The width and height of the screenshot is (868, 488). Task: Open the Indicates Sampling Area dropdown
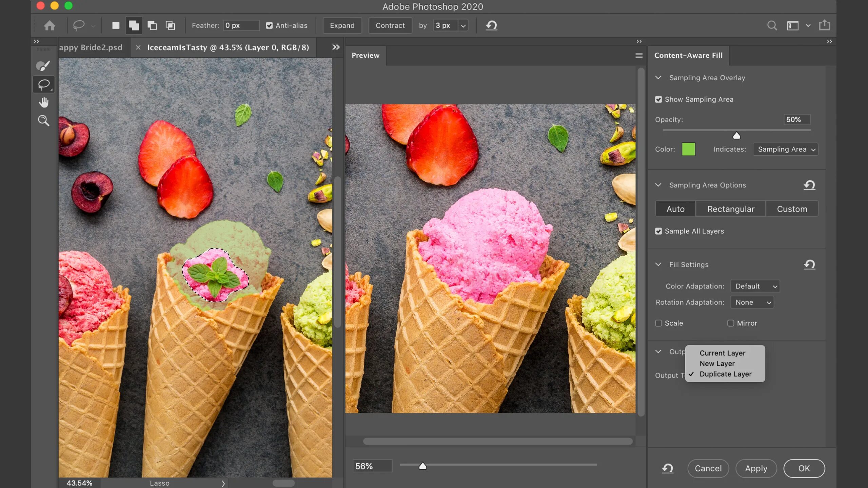785,149
